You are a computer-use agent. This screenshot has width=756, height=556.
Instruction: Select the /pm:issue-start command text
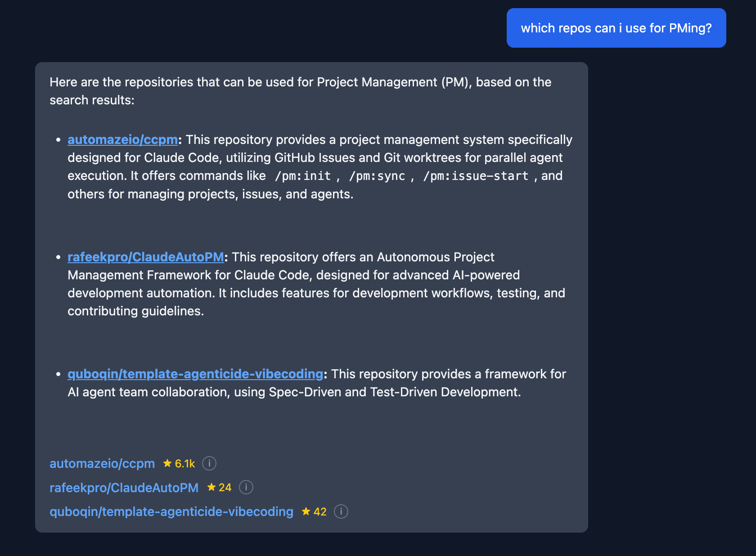[x=476, y=176]
